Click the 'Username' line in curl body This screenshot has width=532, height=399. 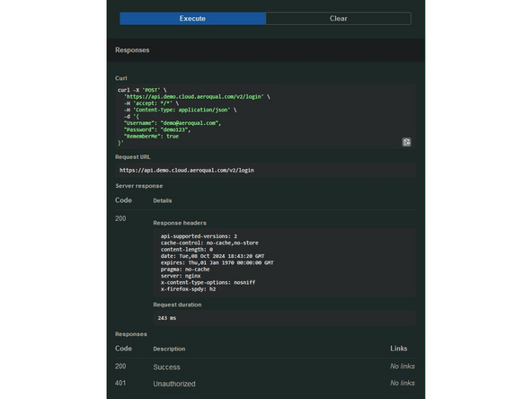click(173, 123)
